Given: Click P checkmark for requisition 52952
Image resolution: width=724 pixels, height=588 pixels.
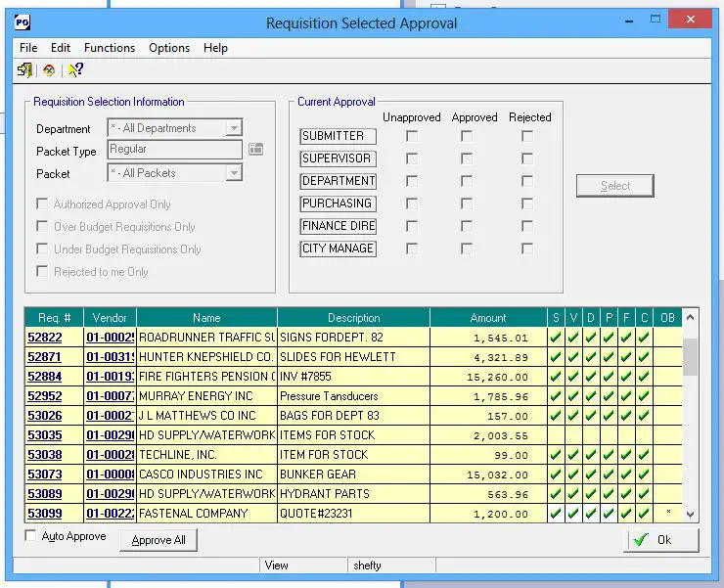Looking at the screenshot, I should coord(609,396).
